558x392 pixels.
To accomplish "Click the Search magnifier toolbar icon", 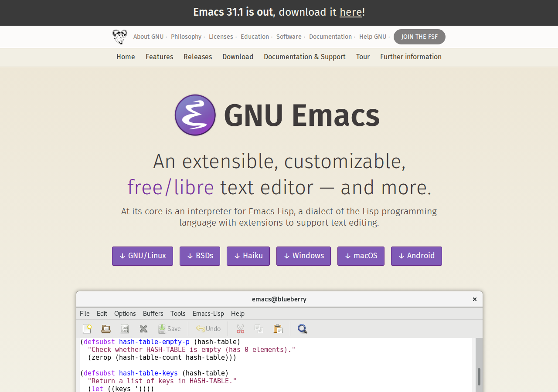I will coord(303,329).
